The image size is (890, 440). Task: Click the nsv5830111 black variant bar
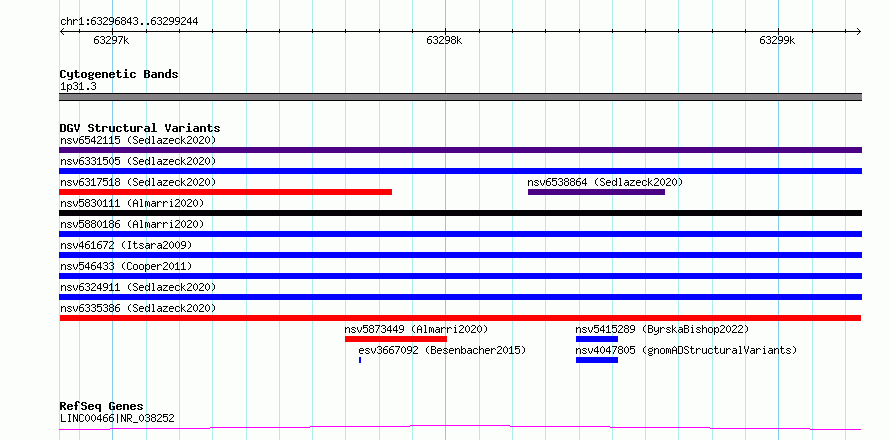point(460,213)
